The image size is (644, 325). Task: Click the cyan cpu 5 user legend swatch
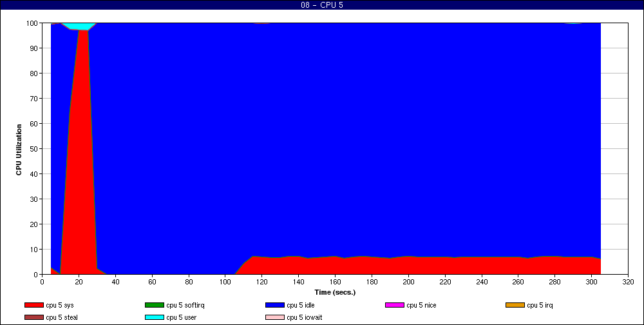pos(154,318)
